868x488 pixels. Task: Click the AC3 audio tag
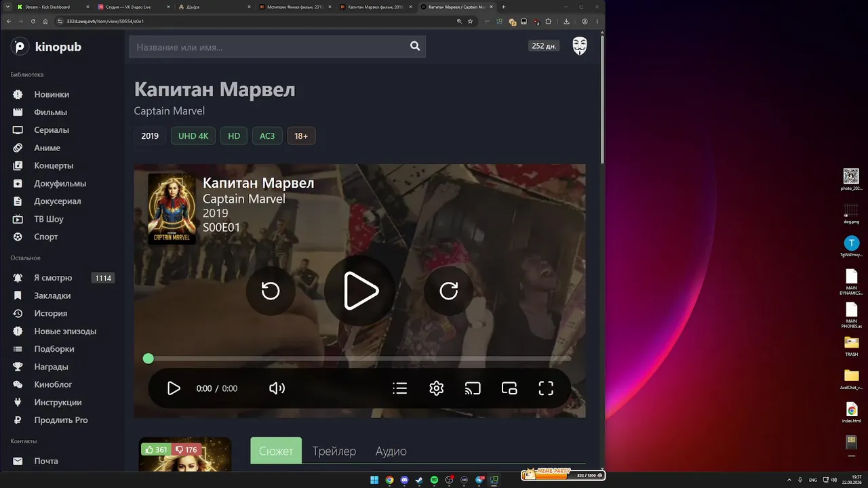click(x=267, y=136)
